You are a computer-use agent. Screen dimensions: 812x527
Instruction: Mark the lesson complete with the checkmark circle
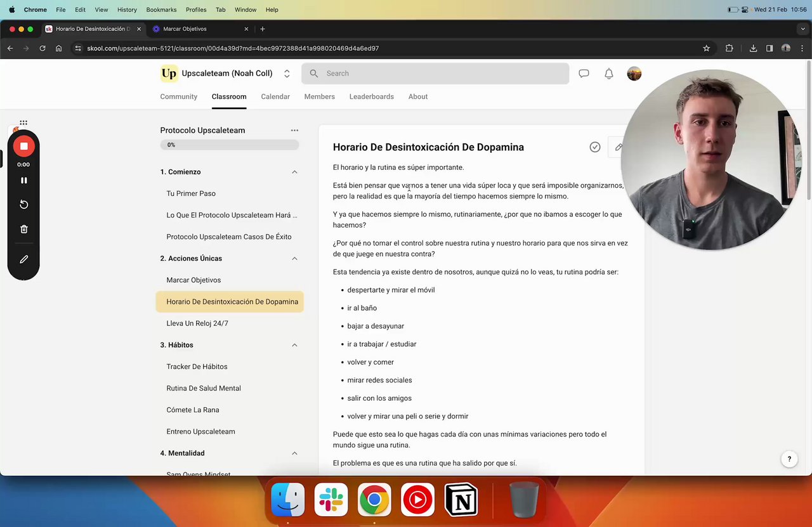[x=595, y=147]
